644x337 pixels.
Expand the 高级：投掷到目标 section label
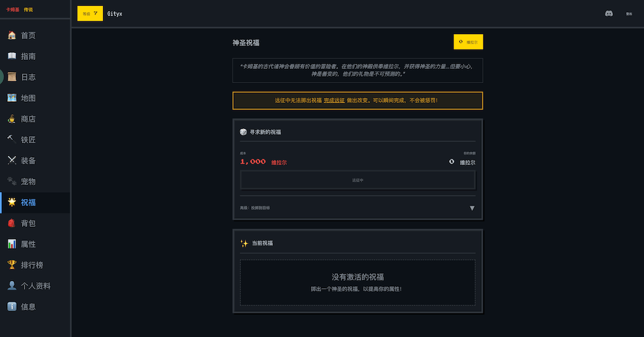coord(255,208)
